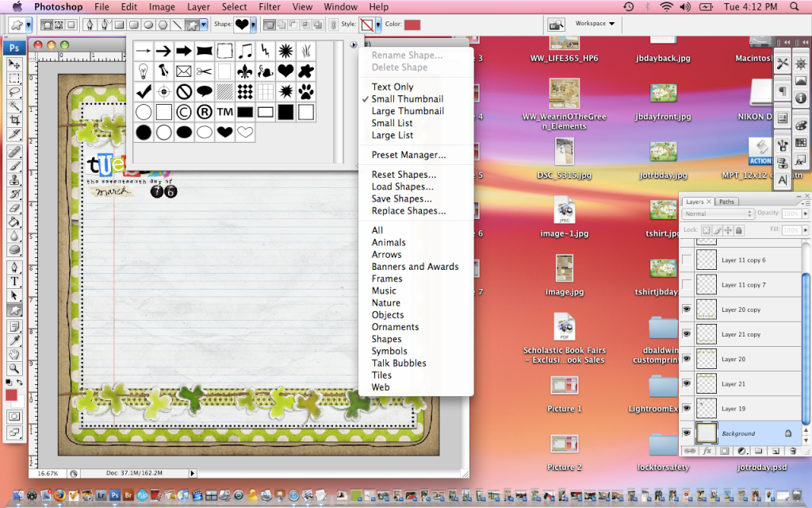
Task: Select the Magic Wand tool
Action: pyautogui.click(x=14, y=106)
